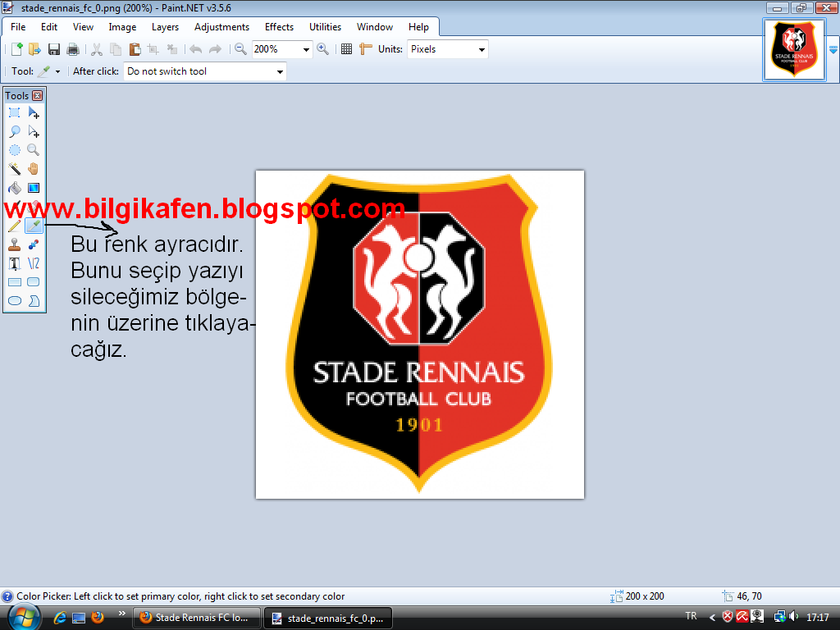The image size is (840, 630).
Task: Switch to Stade Rennais FC Firefox taskbar button
Action: coord(197,618)
